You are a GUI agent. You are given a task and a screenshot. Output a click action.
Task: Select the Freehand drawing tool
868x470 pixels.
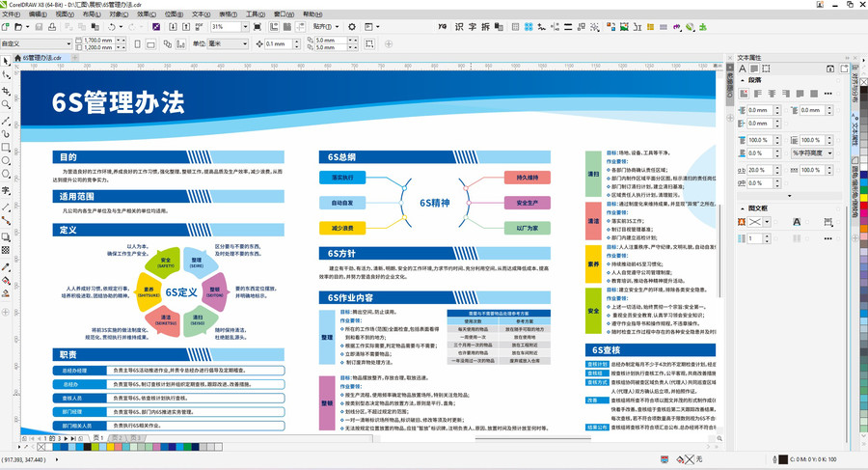(x=6, y=121)
